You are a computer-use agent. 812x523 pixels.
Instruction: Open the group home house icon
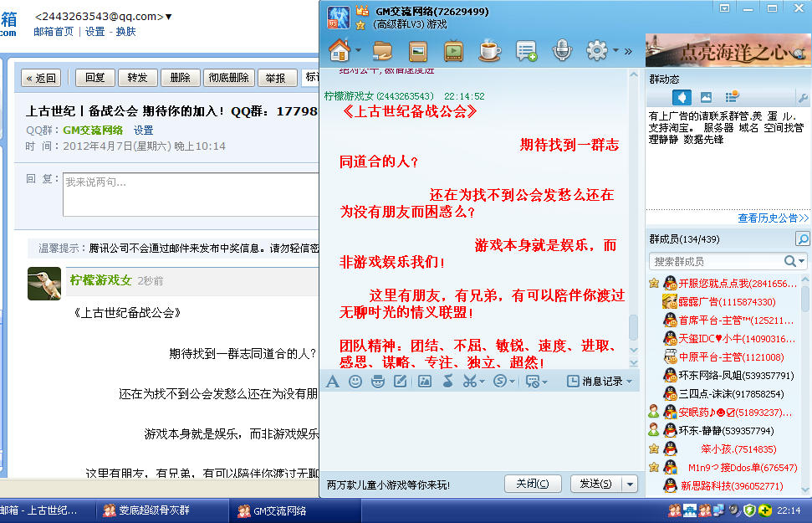point(340,50)
